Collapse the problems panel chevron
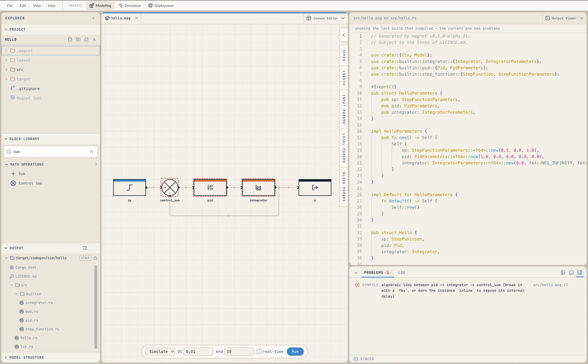 356,273
